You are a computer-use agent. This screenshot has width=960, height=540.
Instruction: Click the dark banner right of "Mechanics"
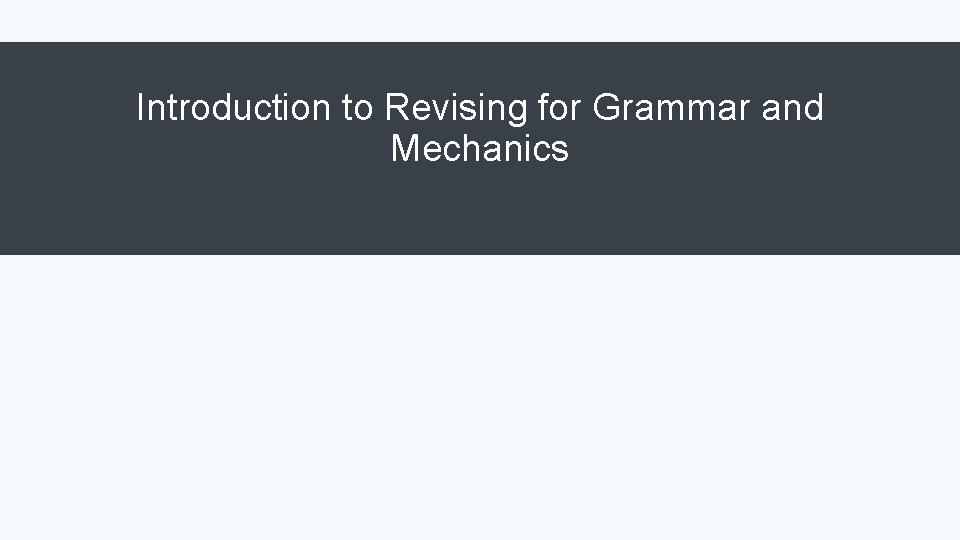point(765,148)
